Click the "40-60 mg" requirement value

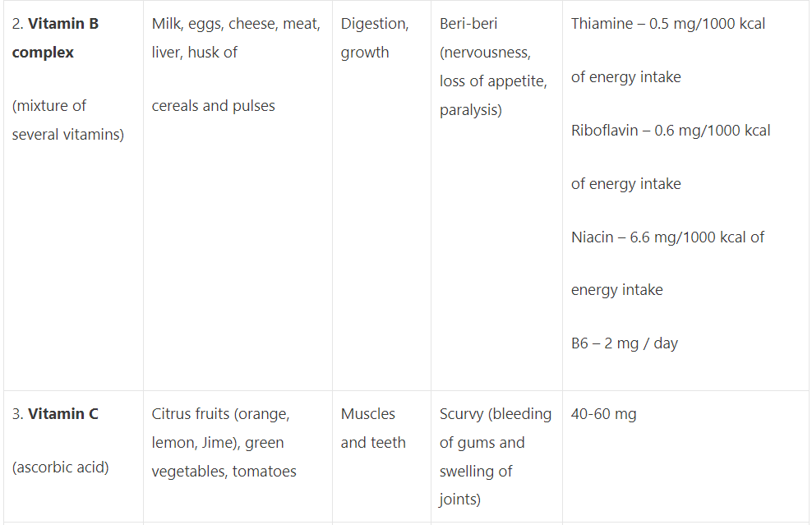tap(603, 414)
